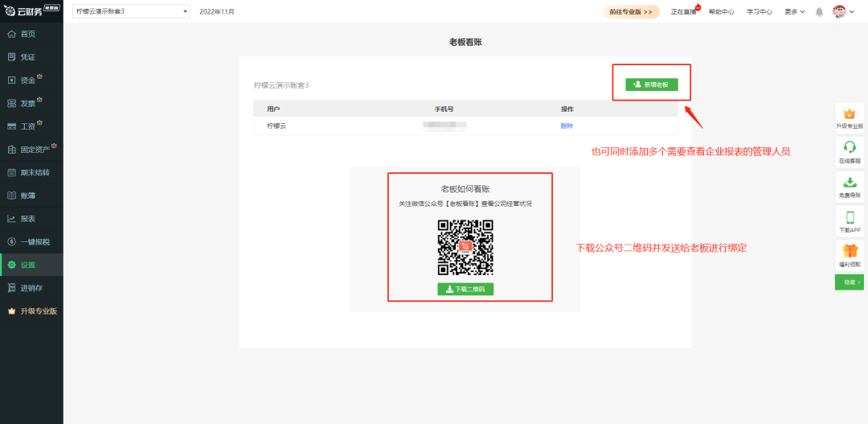Image resolution: width=868 pixels, height=424 pixels.
Task: Open the account set dropdown 柠檬云演示账套3
Action: coord(131,11)
